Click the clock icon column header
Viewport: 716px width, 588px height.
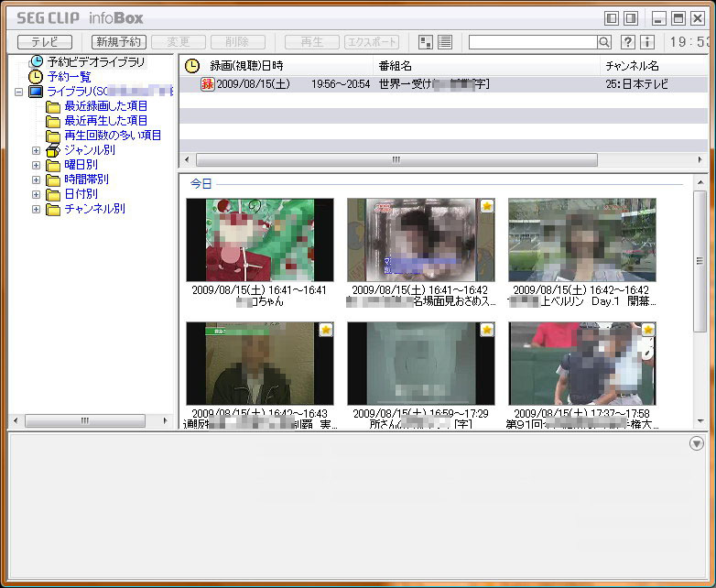tap(191, 66)
